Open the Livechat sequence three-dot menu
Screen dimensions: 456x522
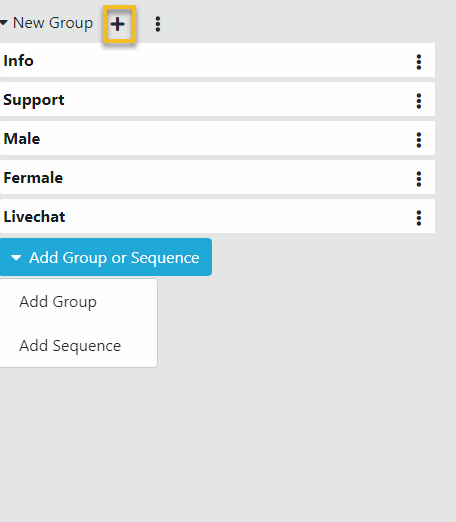pyautogui.click(x=419, y=218)
